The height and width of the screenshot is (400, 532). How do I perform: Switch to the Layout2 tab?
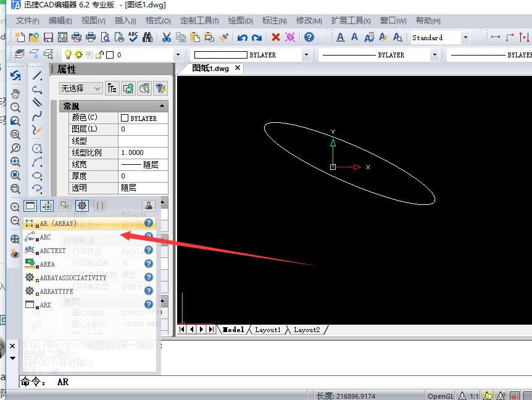pos(307,330)
